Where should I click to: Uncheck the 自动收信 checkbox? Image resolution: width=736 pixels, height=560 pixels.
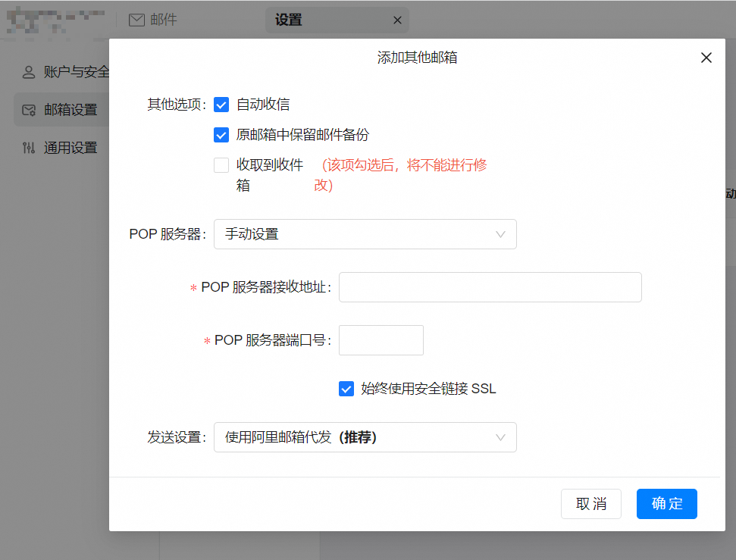pos(221,105)
